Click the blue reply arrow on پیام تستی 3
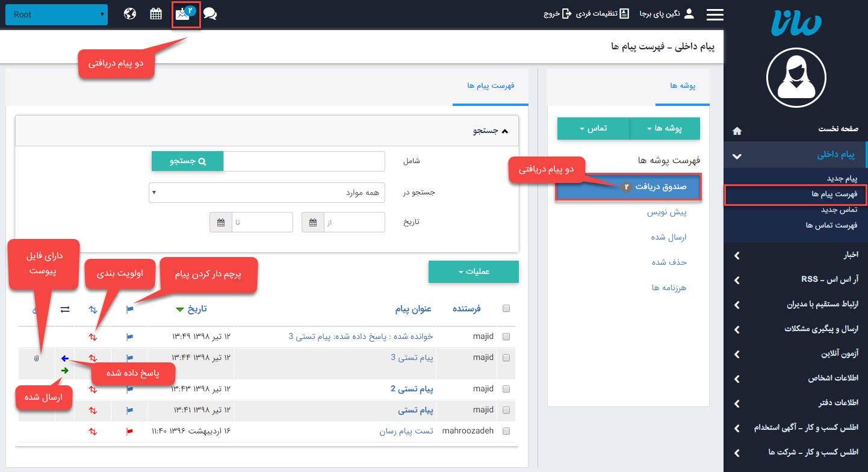 pyautogui.click(x=66, y=358)
